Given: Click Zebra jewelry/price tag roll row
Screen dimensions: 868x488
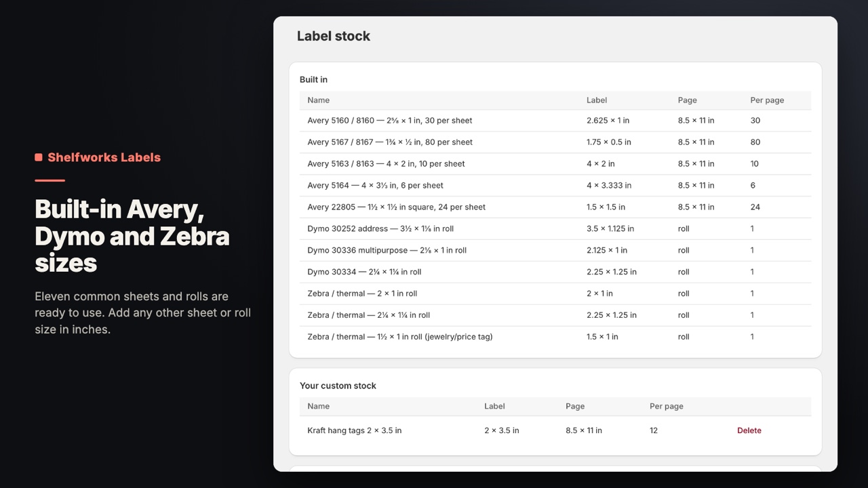Looking at the screenshot, I should (555, 337).
